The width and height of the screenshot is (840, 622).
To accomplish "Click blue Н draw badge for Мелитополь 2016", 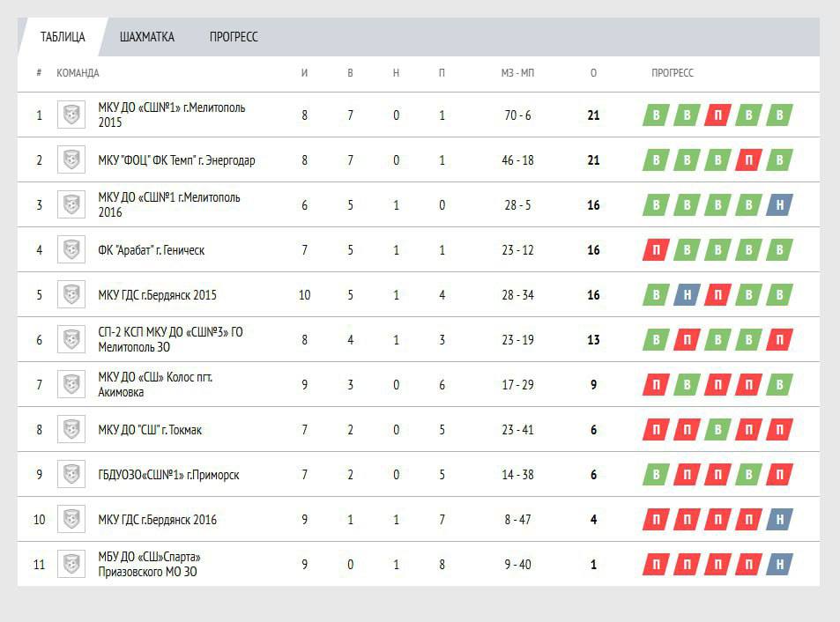I will (779, 205).
